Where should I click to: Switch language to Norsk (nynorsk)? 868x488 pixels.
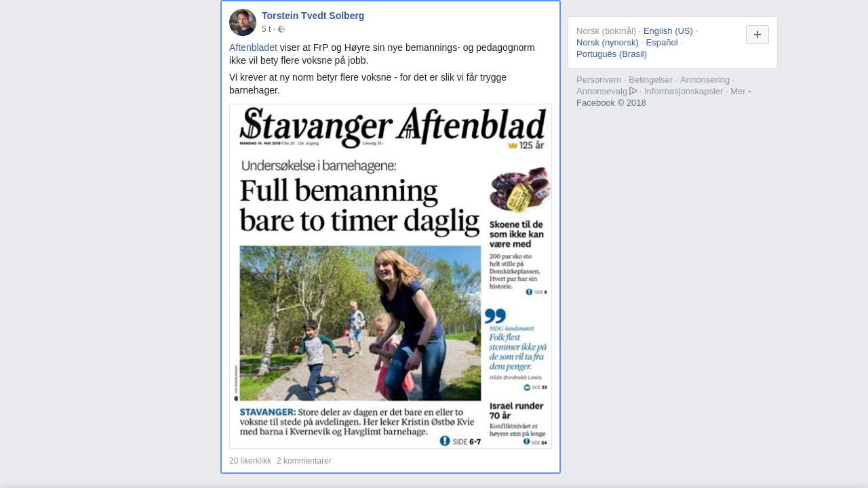pos(608,43)
